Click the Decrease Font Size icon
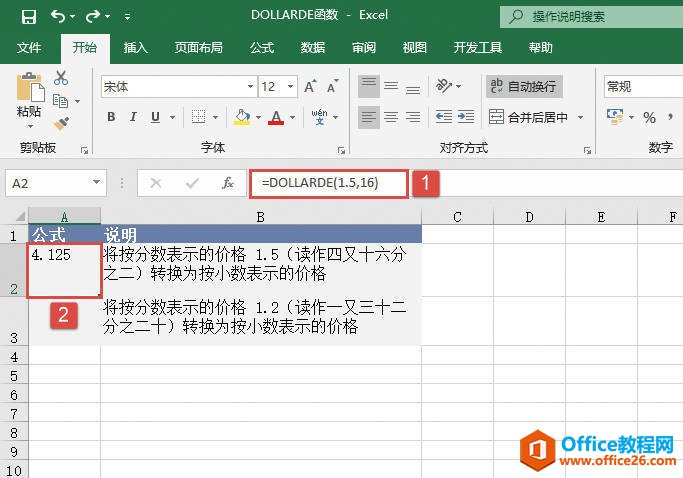The width and height of the screenshot is (683, 478). click(332, 86)
